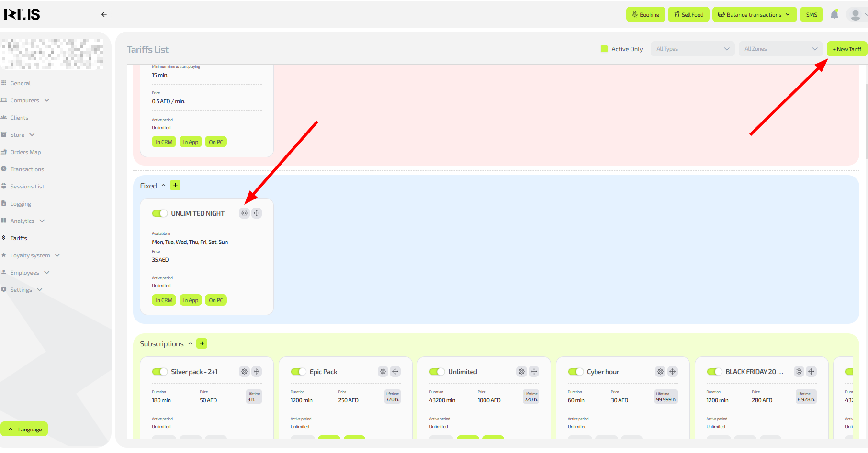
Task: Click the back arrow in header
Action: (104, 14)
